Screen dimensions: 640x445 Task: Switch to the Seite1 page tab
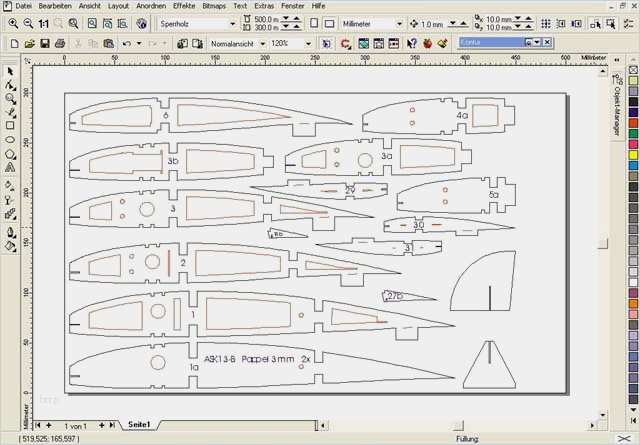(138, 425)
